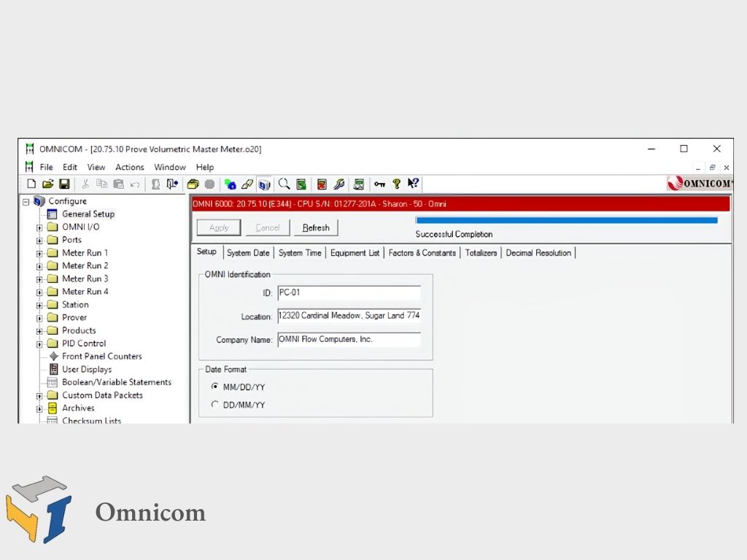Click the Open folder toolbar icon

pyautogui.click(x=47, y=184)
